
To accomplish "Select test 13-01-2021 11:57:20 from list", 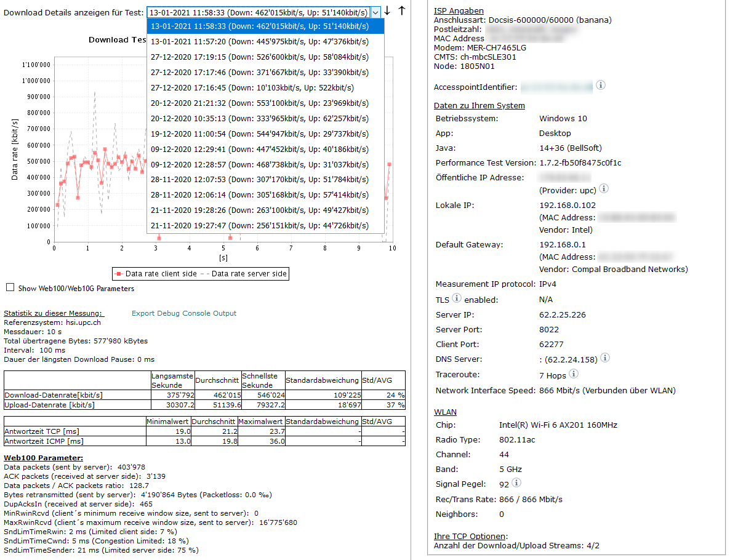I will (x=259, y=42).
